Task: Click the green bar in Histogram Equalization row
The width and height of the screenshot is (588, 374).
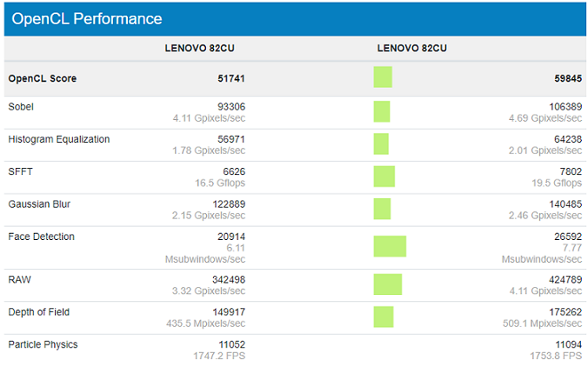Action: pyautogui.click(x=381, y=144)
